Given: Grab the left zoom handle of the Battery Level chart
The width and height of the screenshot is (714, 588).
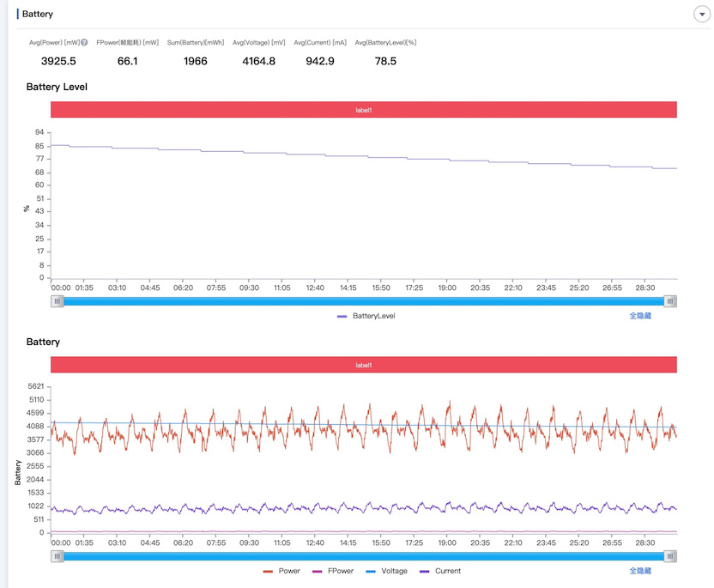Looking at the screenshot, I should (x=57, y=301).
